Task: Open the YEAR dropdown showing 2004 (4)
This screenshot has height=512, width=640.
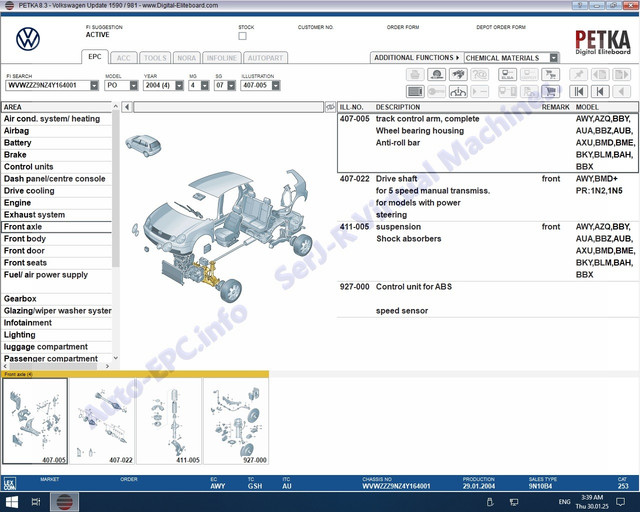Action: (x=179, y=85)
